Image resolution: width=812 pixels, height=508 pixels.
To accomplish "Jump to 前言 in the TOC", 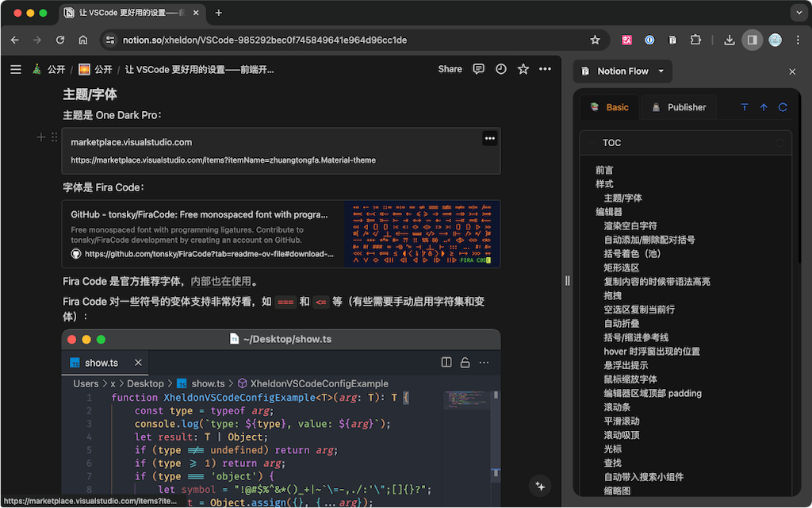I will pos(604,170).
